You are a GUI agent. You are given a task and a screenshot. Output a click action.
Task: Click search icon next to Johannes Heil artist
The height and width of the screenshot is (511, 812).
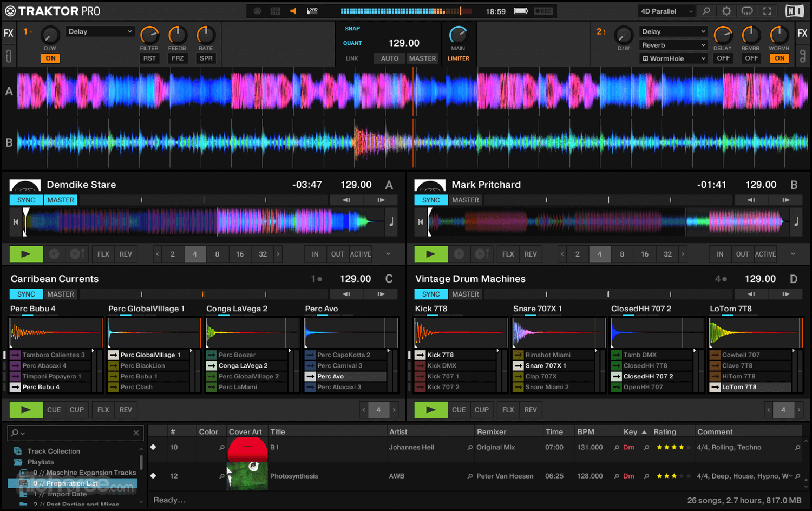470,448
